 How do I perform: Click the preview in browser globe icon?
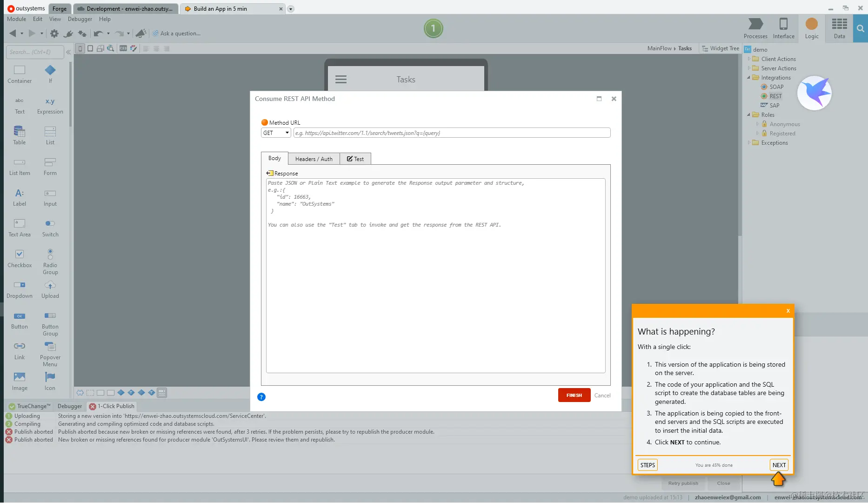coord(111,48)
